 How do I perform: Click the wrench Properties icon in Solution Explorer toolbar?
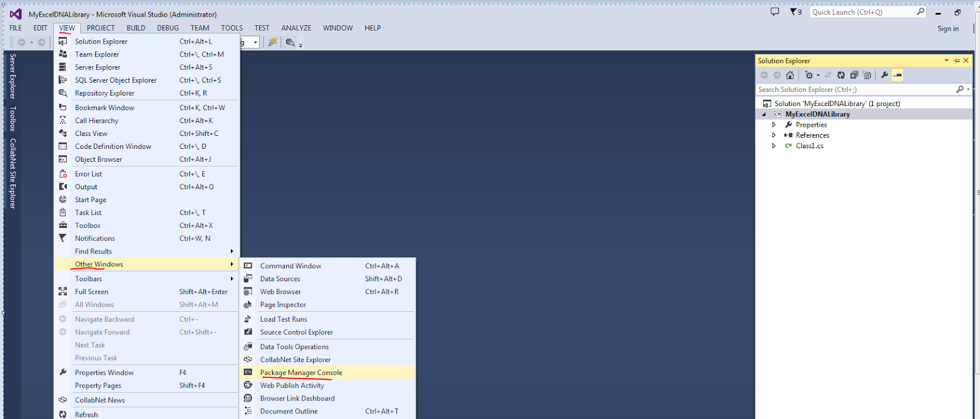(x=884, y=75)
